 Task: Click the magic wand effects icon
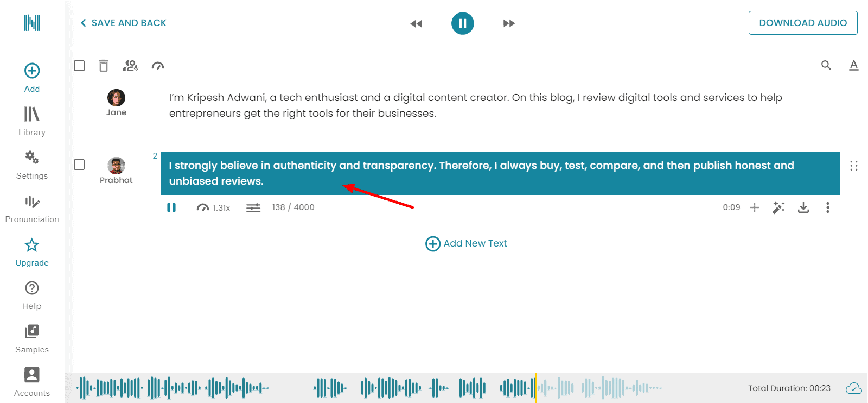pyautogui.click(x=778, y=207)
